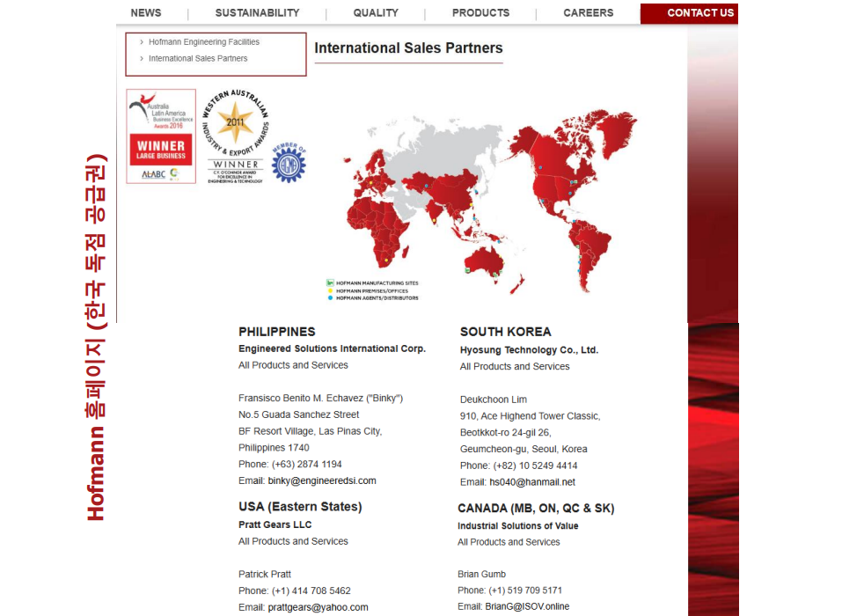Click Phone: (+63) 2874 1194

[x=290, y=464]
